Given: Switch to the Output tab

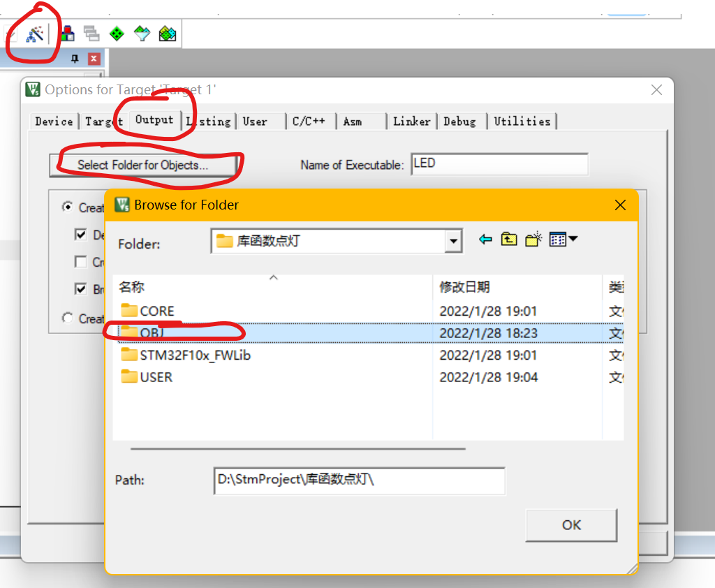Looking at the screenshot, I should [154, 119].
